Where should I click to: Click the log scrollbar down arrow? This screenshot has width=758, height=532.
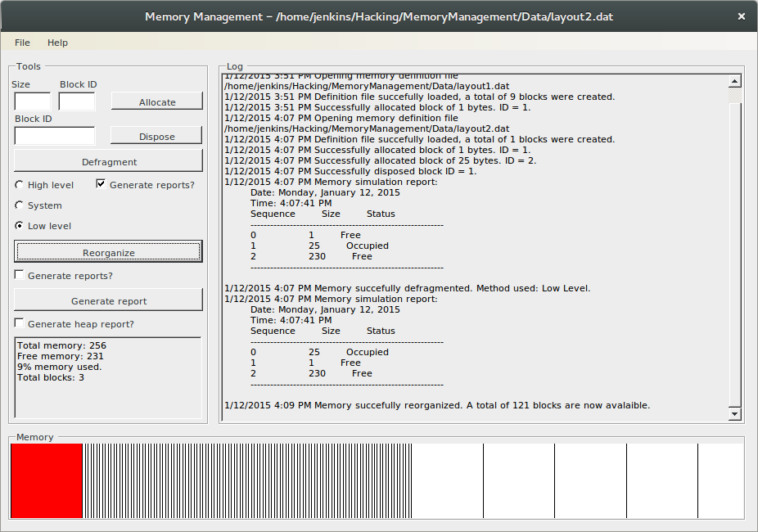735,413
